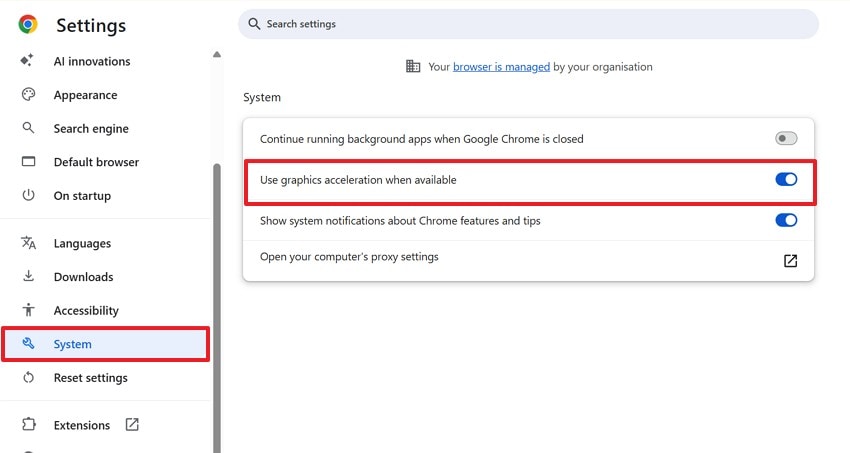Click the Languages translate icon
850x453 pixels.
[x=28, y=243]
